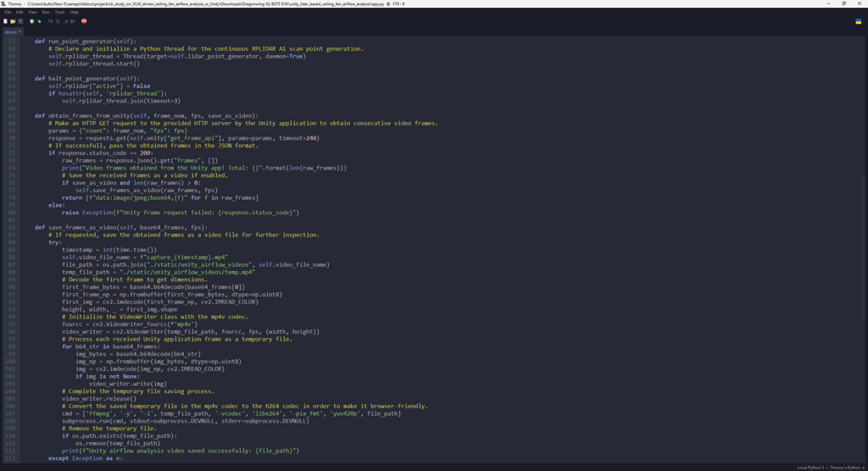Image resolution: width=868 pixels, height=471 pixels.
Task: Click line number 57 in the gutter
Action: (x=12, y=42)
